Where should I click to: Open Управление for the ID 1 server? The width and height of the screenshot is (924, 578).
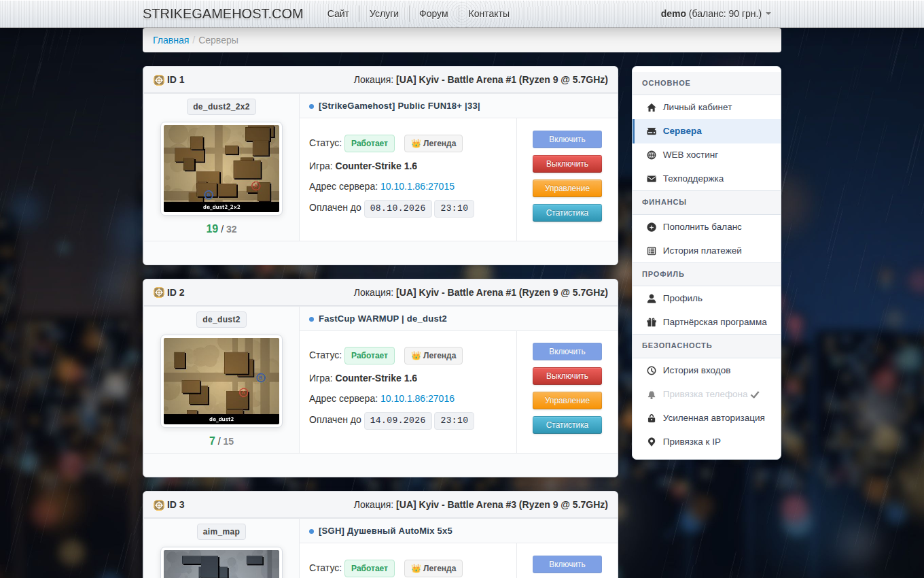(x=567, y=188)
